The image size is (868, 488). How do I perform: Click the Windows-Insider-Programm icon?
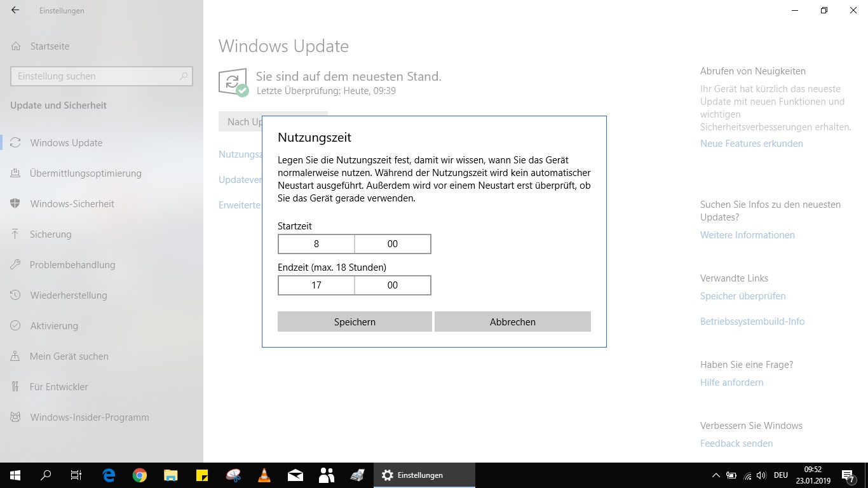coord(16,417)
